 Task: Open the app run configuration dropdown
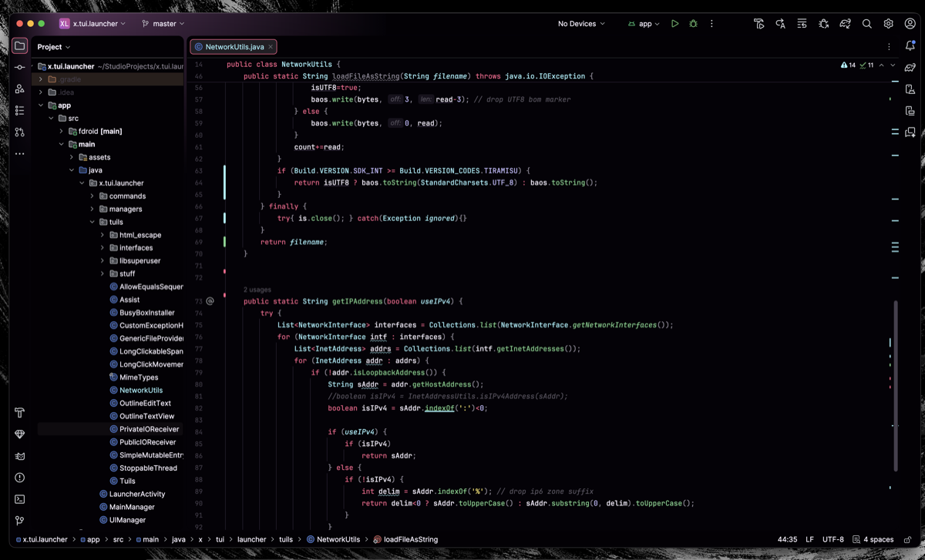644,24
